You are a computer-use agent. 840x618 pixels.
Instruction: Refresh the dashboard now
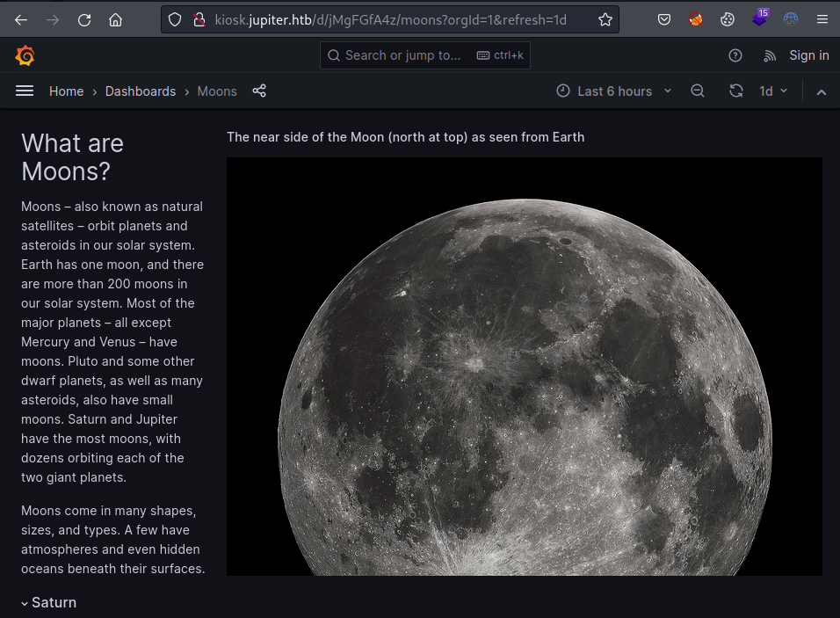pyautogui.click(x=736, y=91)
